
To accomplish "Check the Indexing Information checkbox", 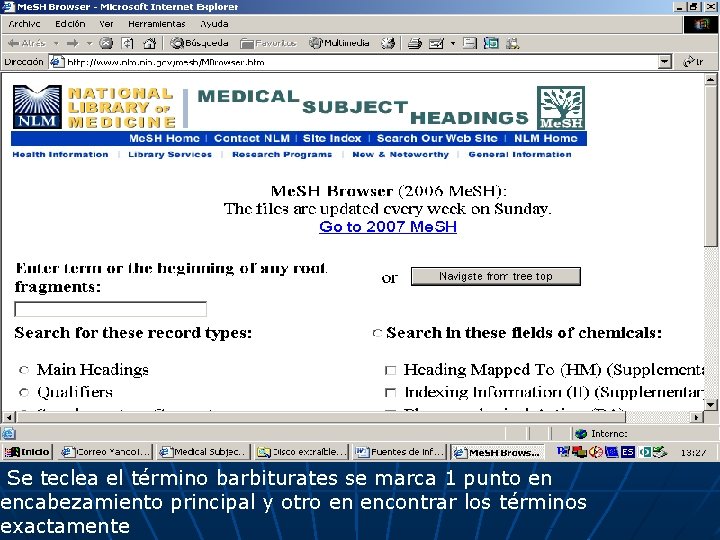I will pyautogui.click(x=390, y=392).
